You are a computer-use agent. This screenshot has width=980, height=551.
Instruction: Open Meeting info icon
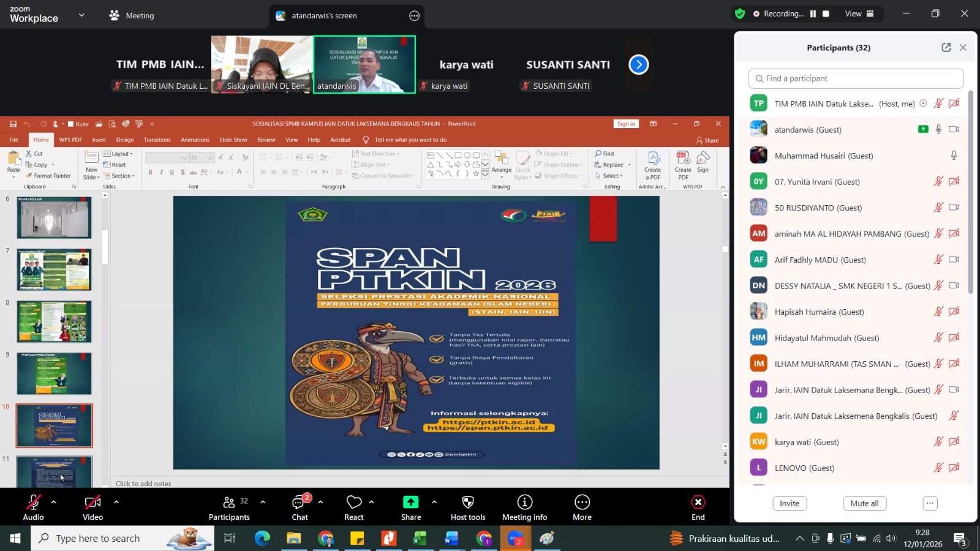tap(525, 503)
